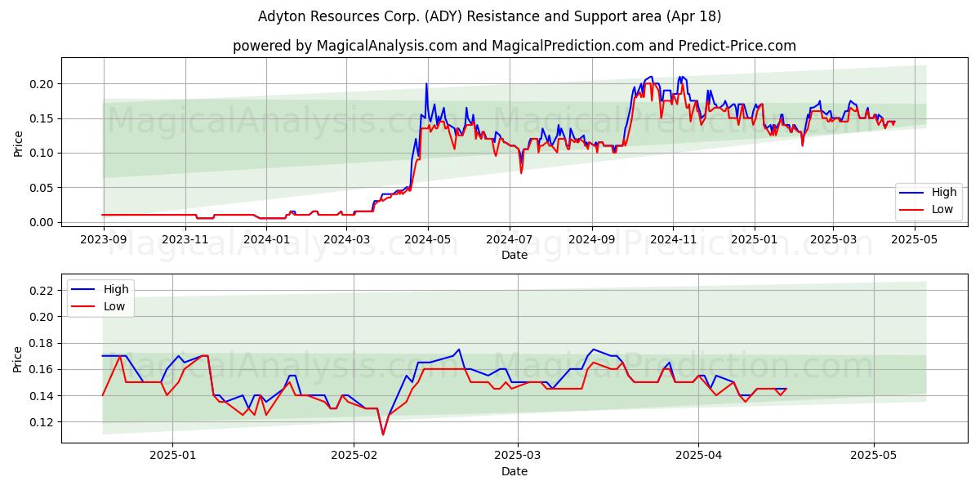Click the 2024-01 tick label on top chart
Viewport: 980px width, 490px height.
pyautogui.click(x=268, y=239)
